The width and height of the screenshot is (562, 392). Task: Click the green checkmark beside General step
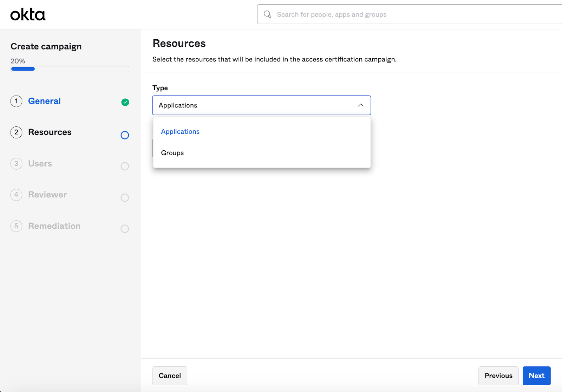point(125,102)
